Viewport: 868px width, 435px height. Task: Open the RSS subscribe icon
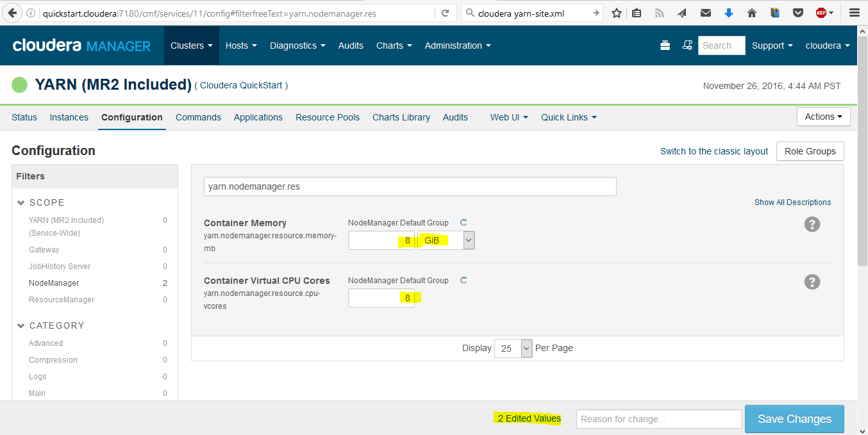tap(659, 12)
